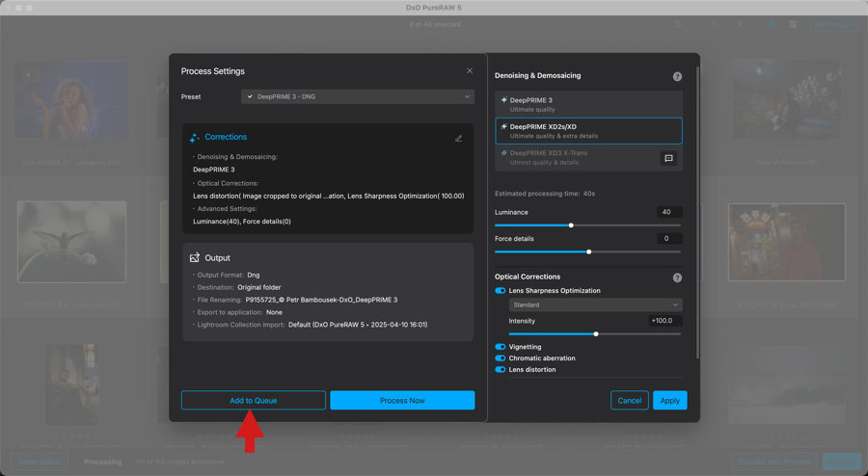
Task: Open help for Denoising & Demosaicing
Action: click(677, 76)
